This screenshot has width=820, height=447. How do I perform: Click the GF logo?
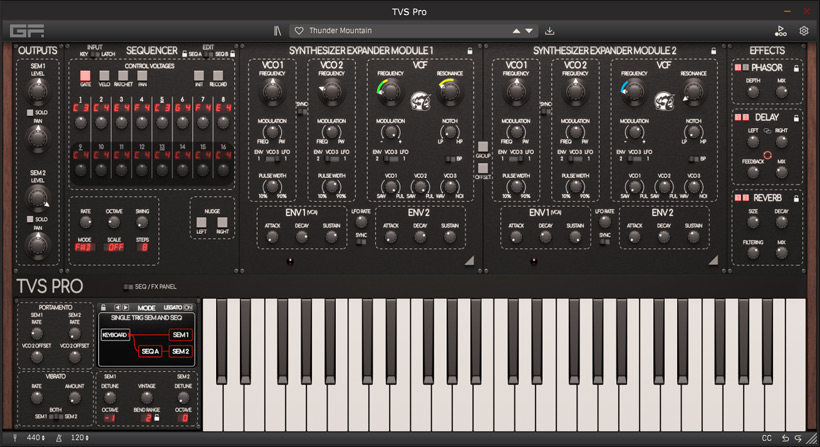27,31
